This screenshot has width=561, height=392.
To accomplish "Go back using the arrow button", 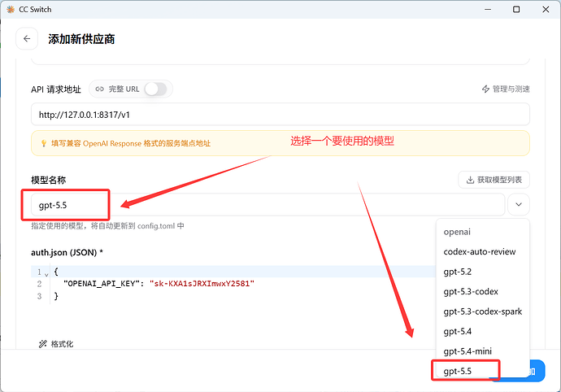I will click(27, 39).
